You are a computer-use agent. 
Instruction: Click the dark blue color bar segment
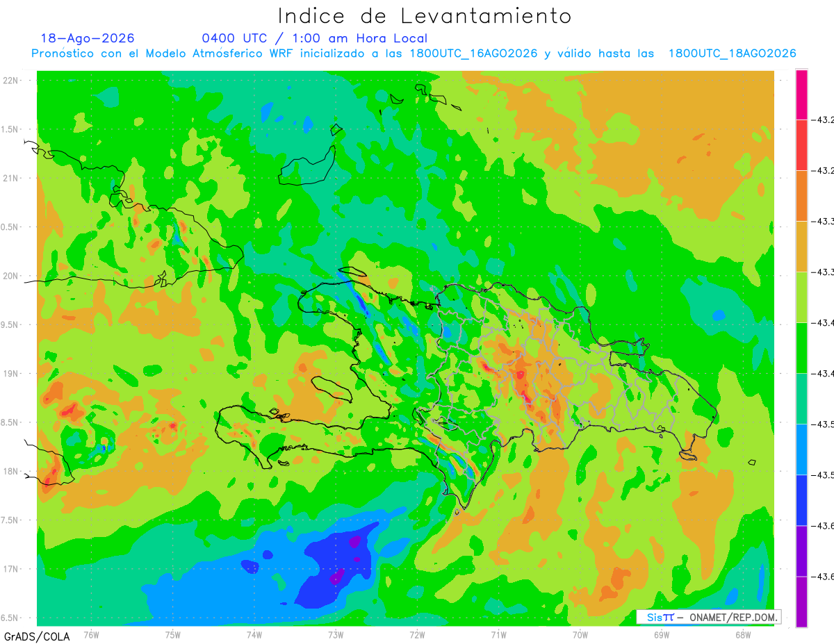[x=801, y=500]
